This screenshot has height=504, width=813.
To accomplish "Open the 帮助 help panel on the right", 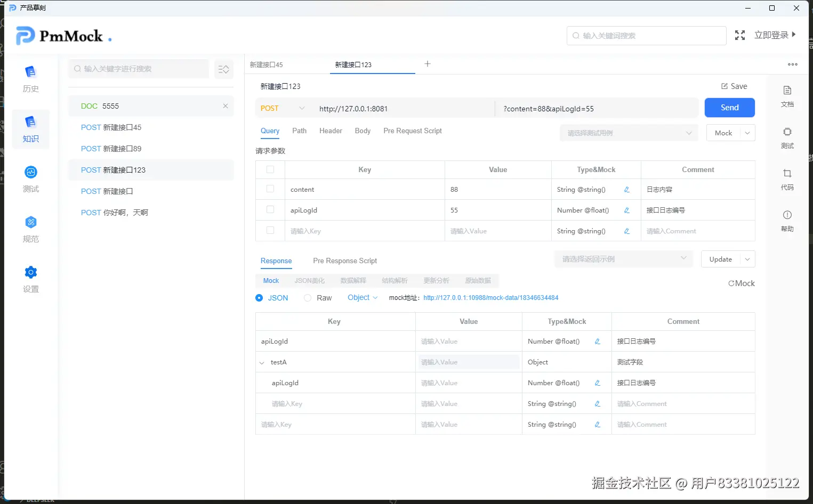I will [x=787, y=221].
